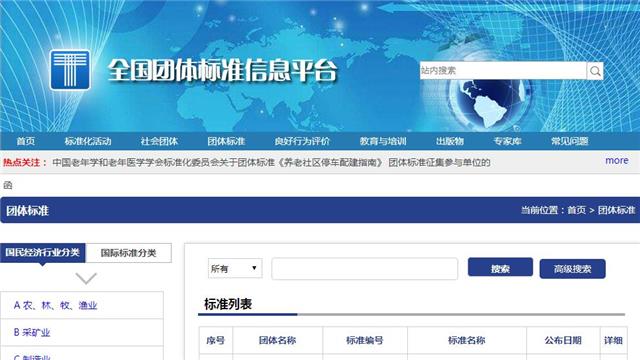The width and height of the screenshot is (640, 360).
Task: Select category B 采矿业
Action: point(32,332)
